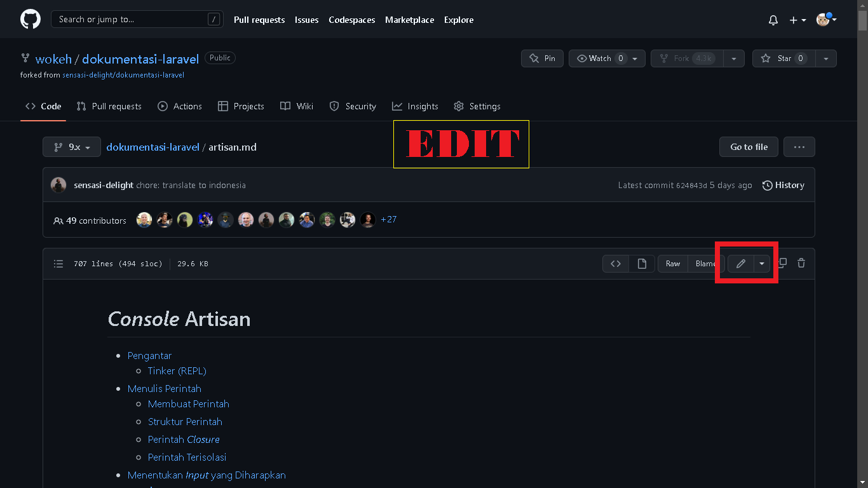The image size is (868, 488).
Task: Switch to the Insights tab
Action: tap(415, 106)
